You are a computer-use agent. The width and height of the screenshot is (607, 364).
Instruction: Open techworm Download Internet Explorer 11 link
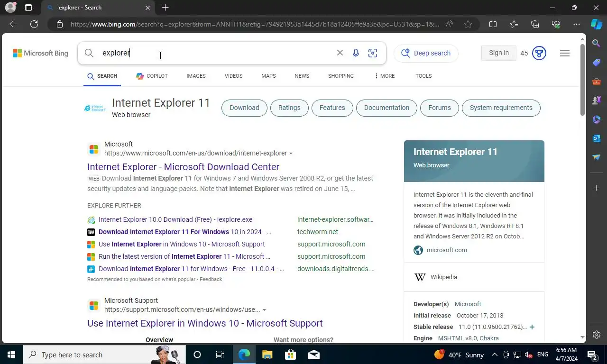(x=185, y=232)
